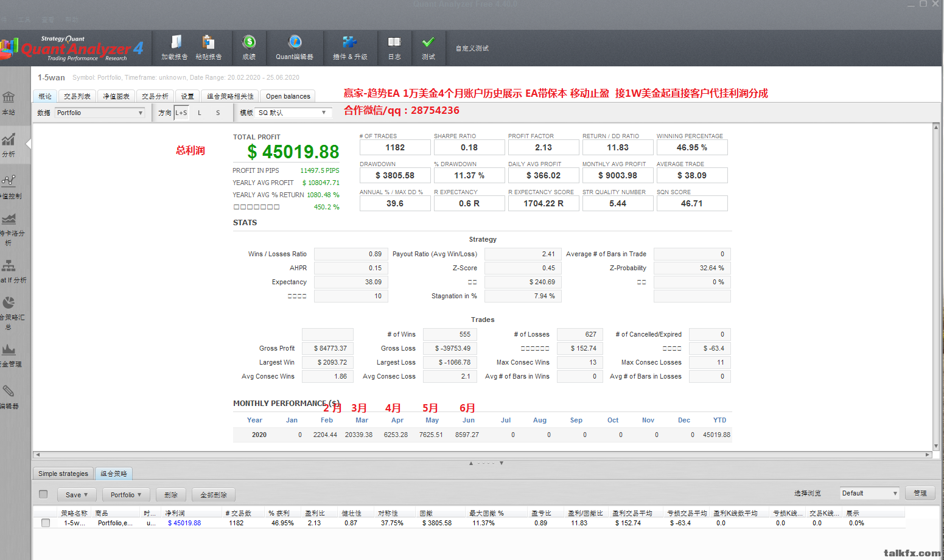Click the vertical scrollbar down arrow
944x560 pixels.
click(x=936, y=446)
